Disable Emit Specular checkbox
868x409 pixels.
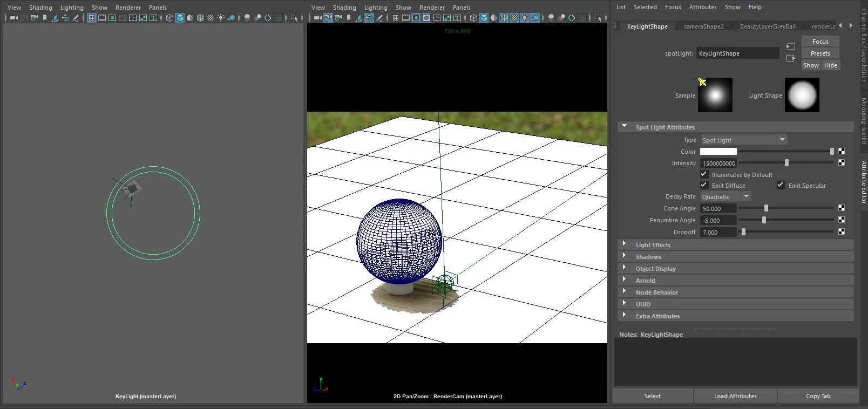781,185
